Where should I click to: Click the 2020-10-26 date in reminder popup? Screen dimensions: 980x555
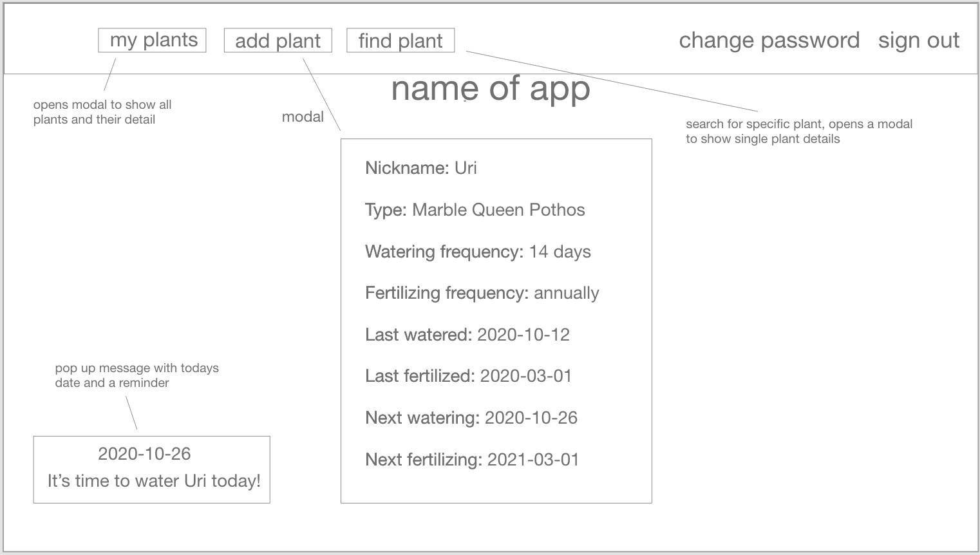[x=144, y=454]
